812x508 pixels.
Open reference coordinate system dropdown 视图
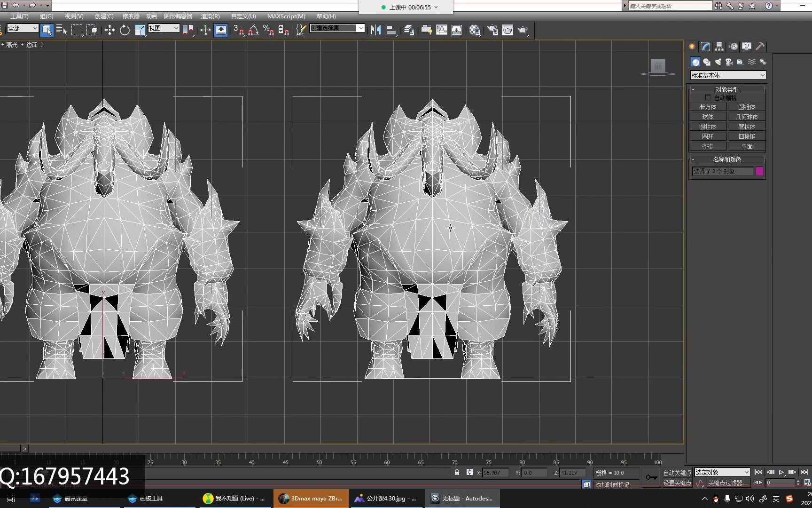164,28
